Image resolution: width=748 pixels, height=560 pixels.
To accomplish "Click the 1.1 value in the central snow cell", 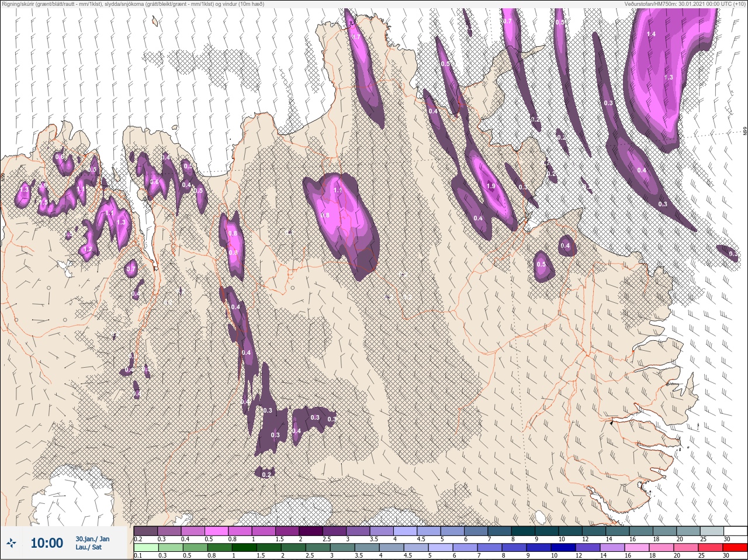I will (x=337, y=190).
